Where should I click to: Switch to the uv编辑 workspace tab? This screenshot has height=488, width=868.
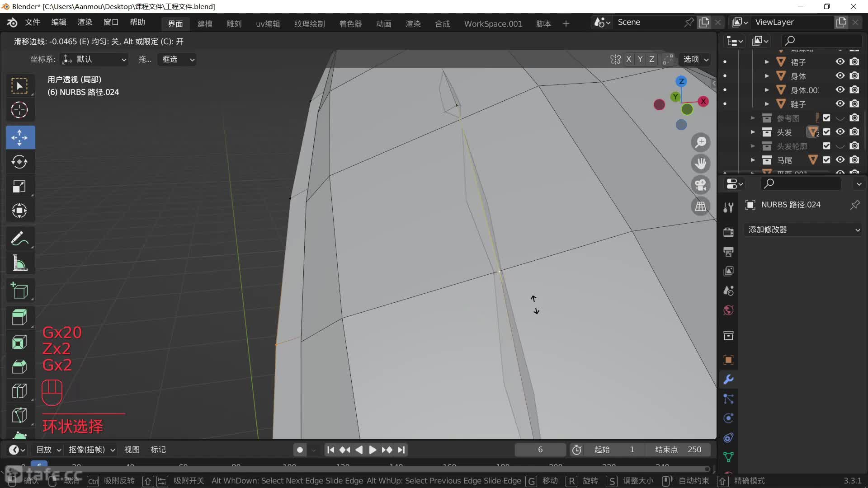[268, 23]
